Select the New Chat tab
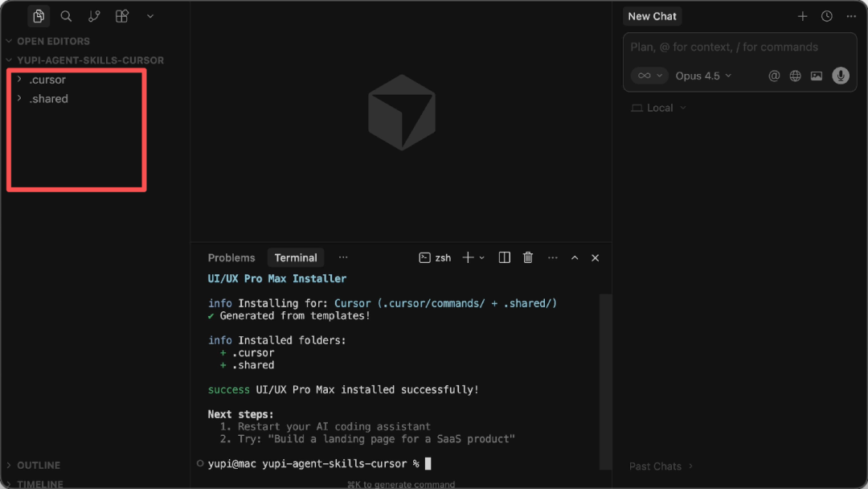868x489 pixels. (652, 16)
